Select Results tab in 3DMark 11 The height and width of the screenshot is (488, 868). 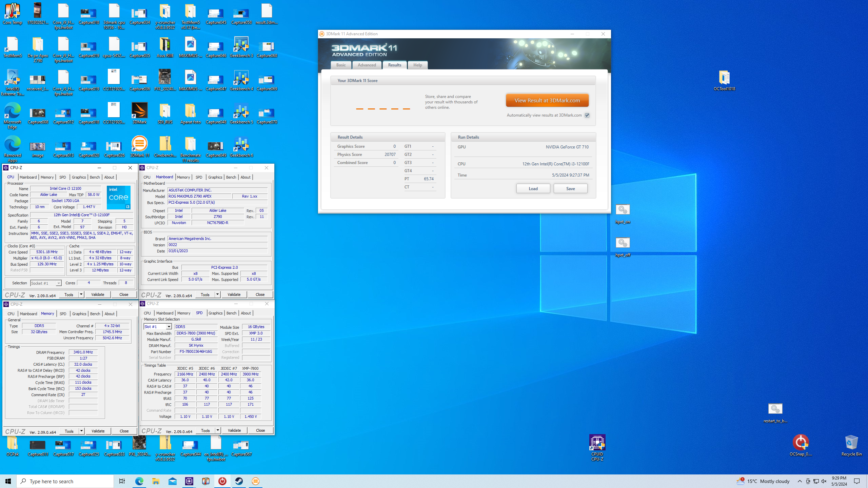pyautogui.click(x=395, y=65)
